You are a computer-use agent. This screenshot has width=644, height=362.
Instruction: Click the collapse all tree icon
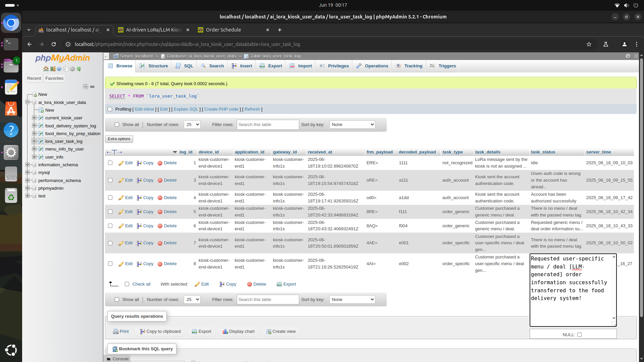click(x=86, y=86)
